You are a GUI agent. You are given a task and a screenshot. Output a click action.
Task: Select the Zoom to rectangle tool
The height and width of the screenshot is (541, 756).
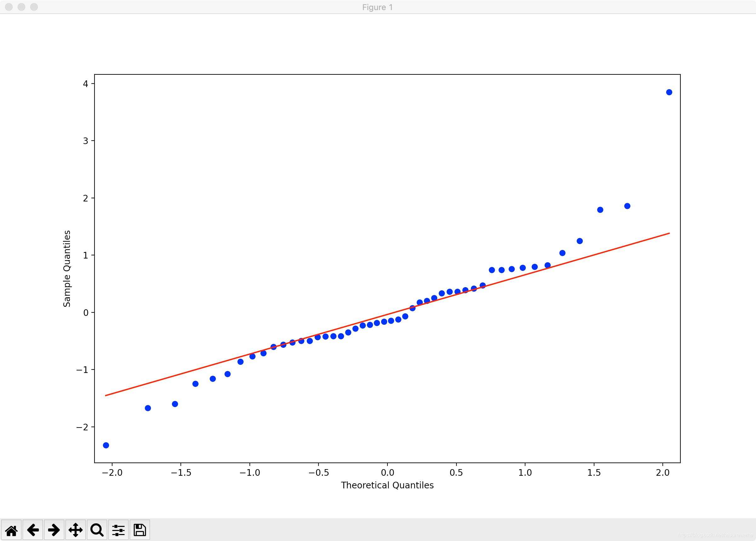[x=97, y=530]
